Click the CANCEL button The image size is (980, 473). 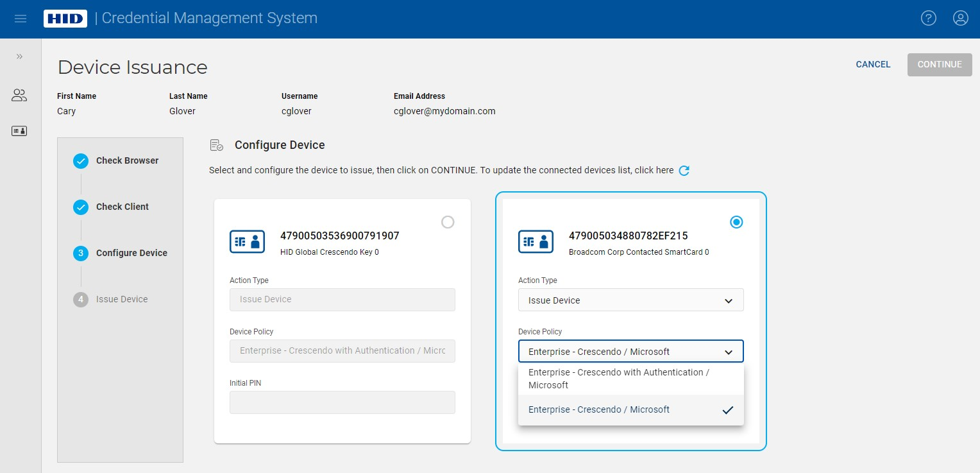click(873, 64)
